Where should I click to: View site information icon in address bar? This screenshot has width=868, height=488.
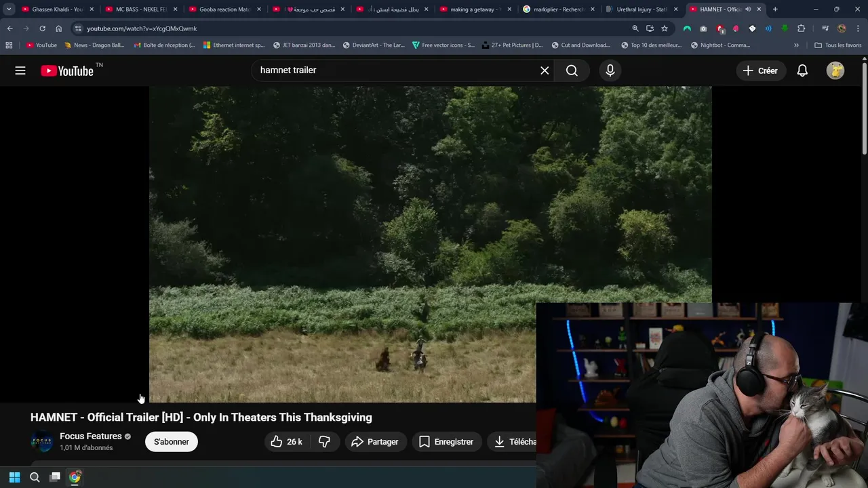(x=78, y=28)
